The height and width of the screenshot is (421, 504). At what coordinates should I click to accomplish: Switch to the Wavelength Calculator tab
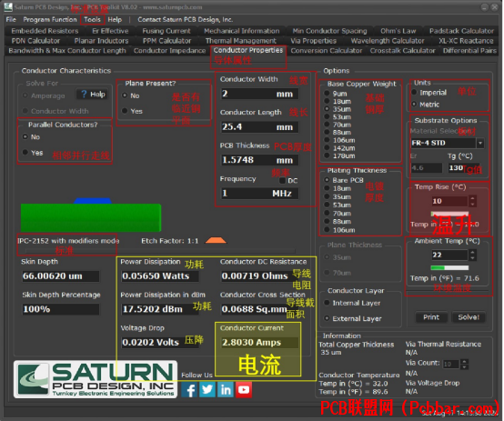click(388, 41)
